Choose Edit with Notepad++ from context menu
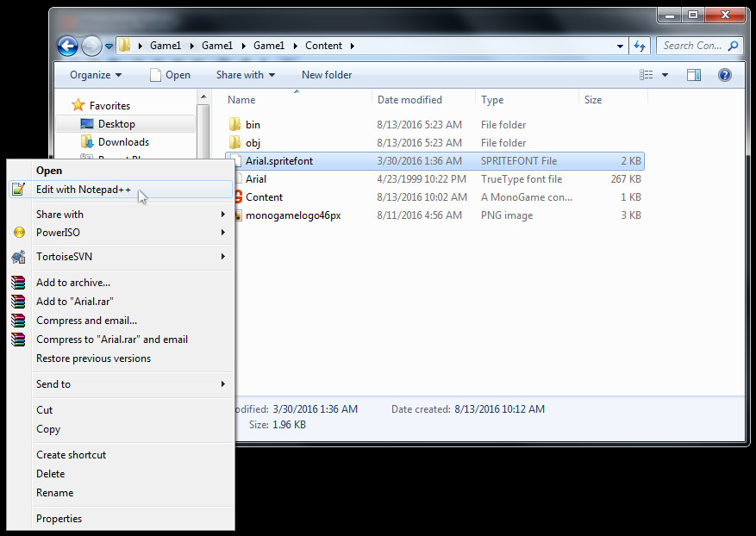Image resolution: width=756 pixels, height=536 pixels. (84, 190)
